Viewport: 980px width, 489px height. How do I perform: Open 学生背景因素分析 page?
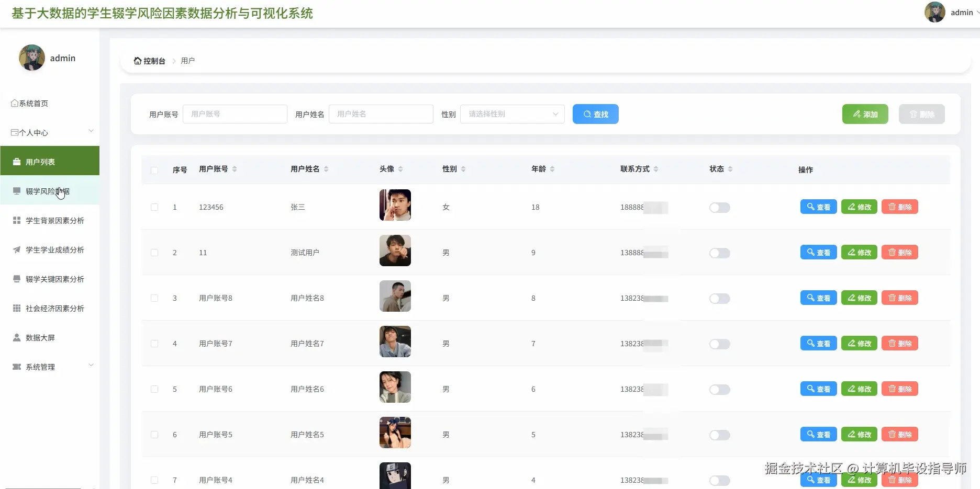(50, 221)
